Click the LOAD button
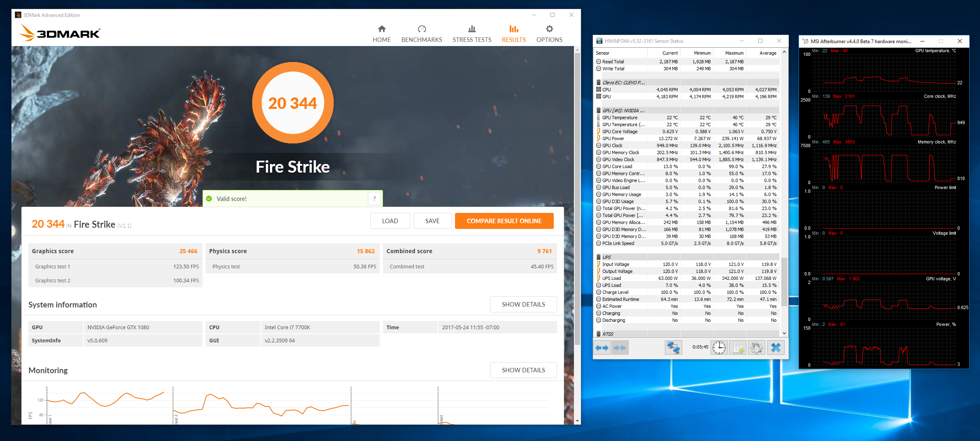 390,221
